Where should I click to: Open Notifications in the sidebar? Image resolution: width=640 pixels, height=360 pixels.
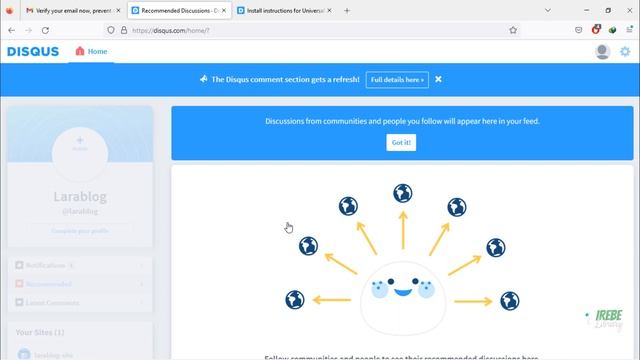click(80, 266)
